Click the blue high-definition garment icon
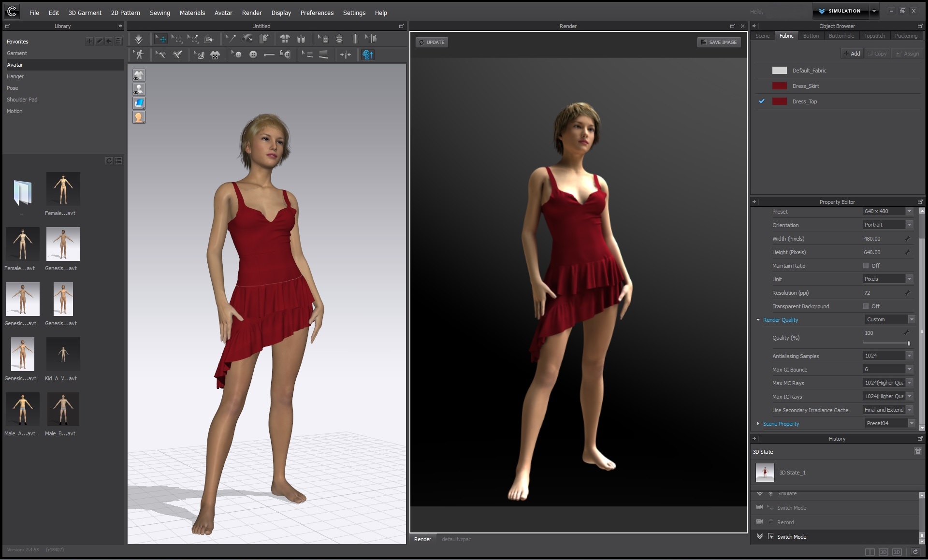928x560 pixels. [367, 55]
